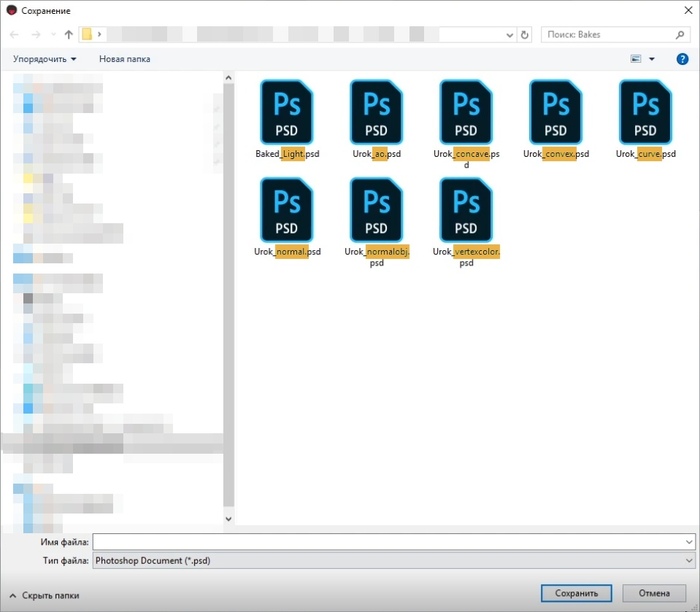Image resolution: width=700 pixels, height=612 pixels.
Task: Click the navigation pane scroll up arrow
Action: click(229, 78)
